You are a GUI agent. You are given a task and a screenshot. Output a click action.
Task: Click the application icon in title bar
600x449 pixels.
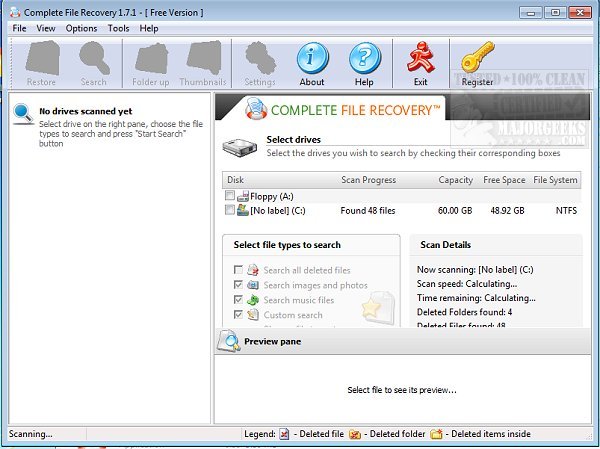tap(15, 12)
